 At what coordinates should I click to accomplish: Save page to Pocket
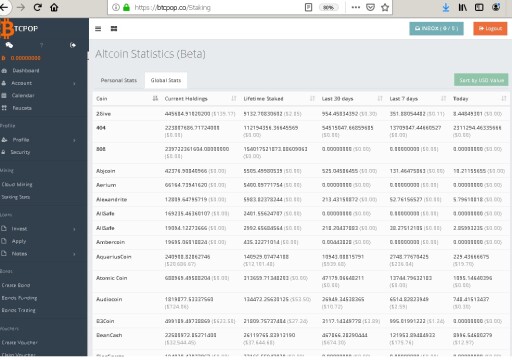click(x=370, y=7)
